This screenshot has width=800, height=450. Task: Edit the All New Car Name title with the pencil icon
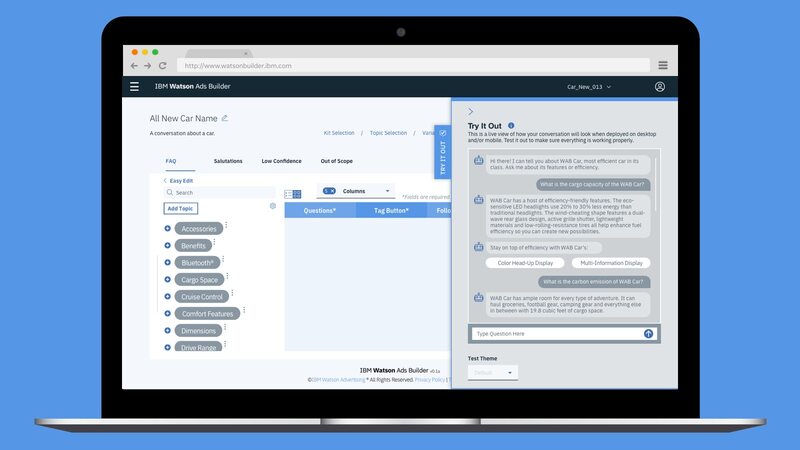point(224,118)
